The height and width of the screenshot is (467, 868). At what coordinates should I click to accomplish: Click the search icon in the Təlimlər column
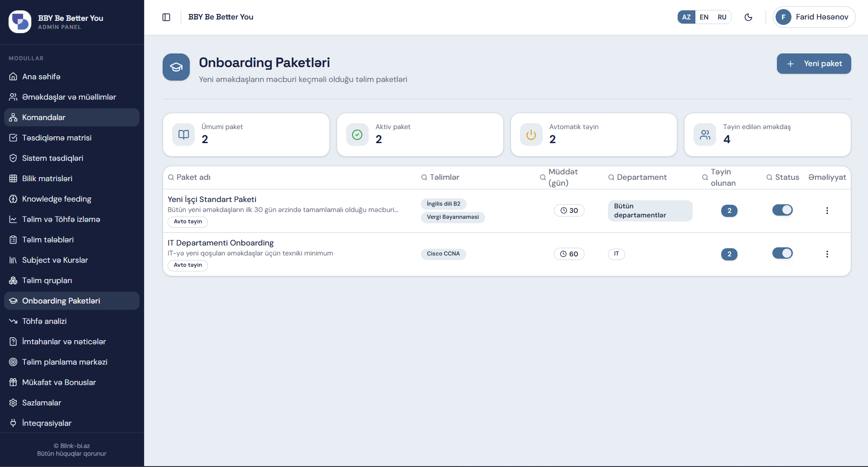pyautogui.click(x=424, y=178)
